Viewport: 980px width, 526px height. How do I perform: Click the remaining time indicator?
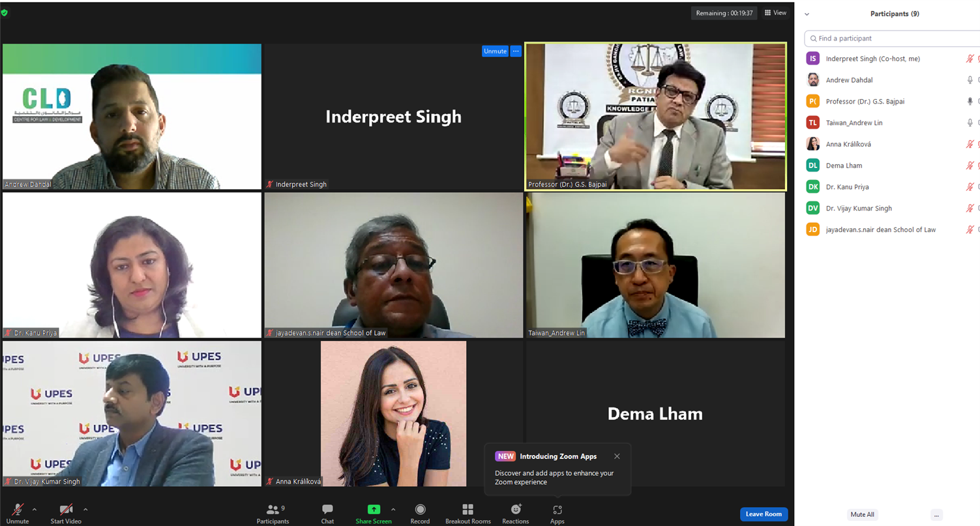tap(724, 13)
